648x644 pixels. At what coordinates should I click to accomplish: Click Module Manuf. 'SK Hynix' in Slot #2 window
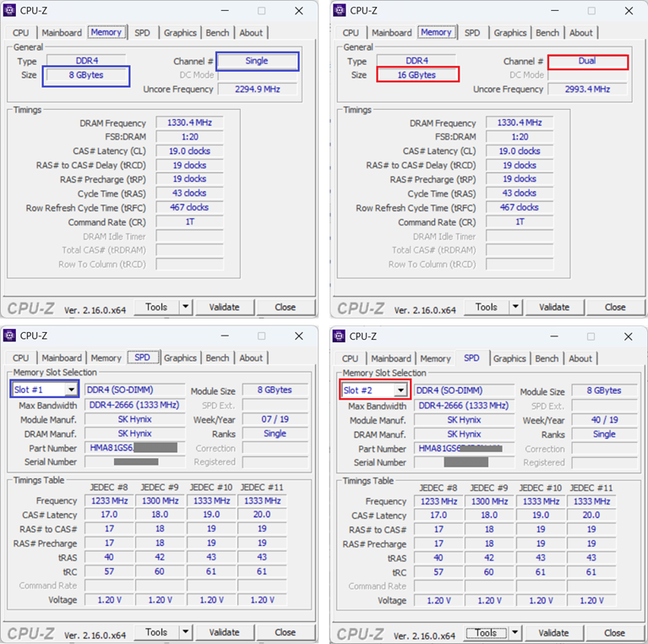(464, 420)
